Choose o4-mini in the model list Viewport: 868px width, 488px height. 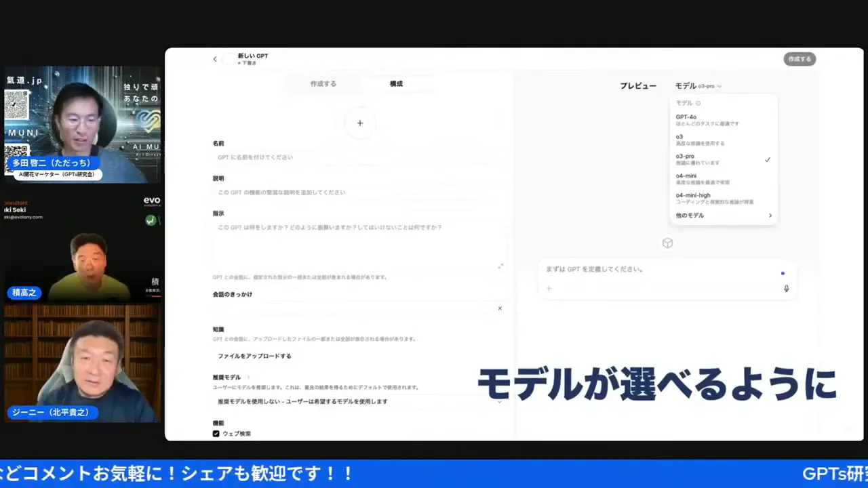723,179
